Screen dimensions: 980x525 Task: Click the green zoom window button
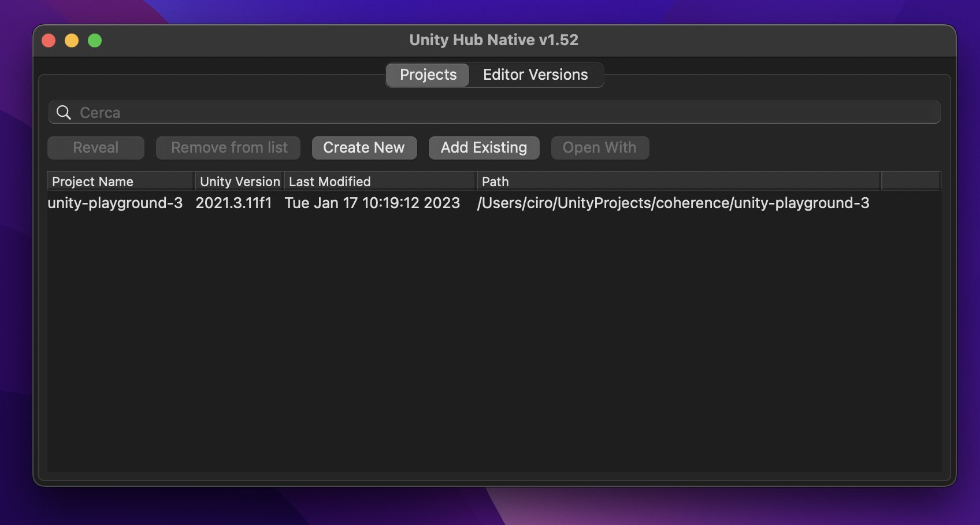click(x=94, y=40)
